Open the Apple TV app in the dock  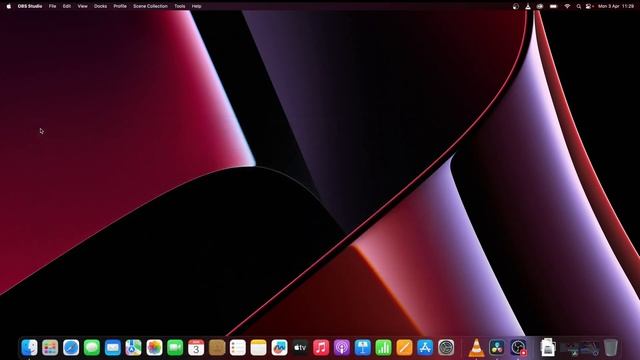(300, 348)
